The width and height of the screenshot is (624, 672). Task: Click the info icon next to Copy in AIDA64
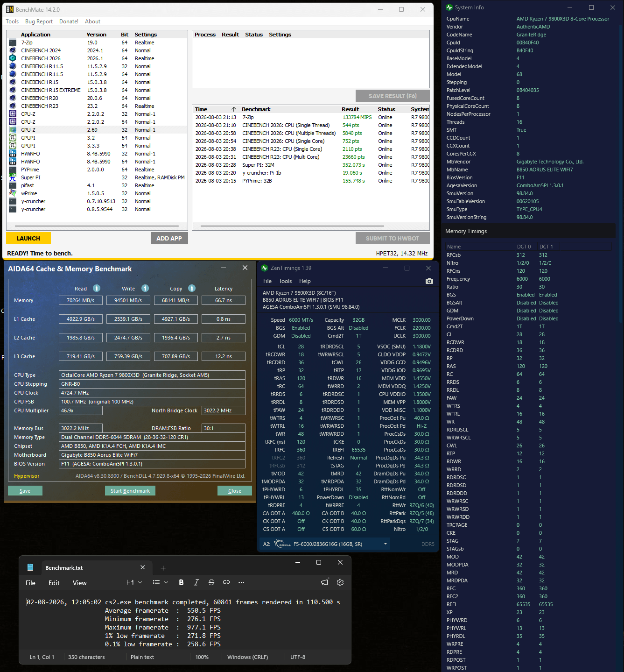point(192,288)
